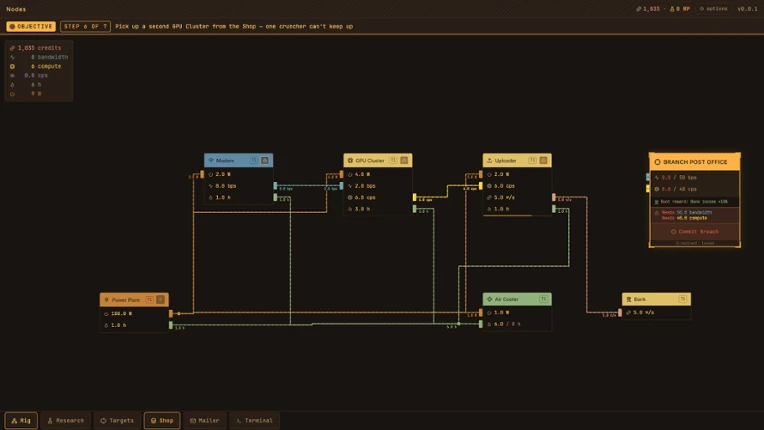764x430 pixels.
Task: Select the GPU Cluster node header
Action: 378,160
